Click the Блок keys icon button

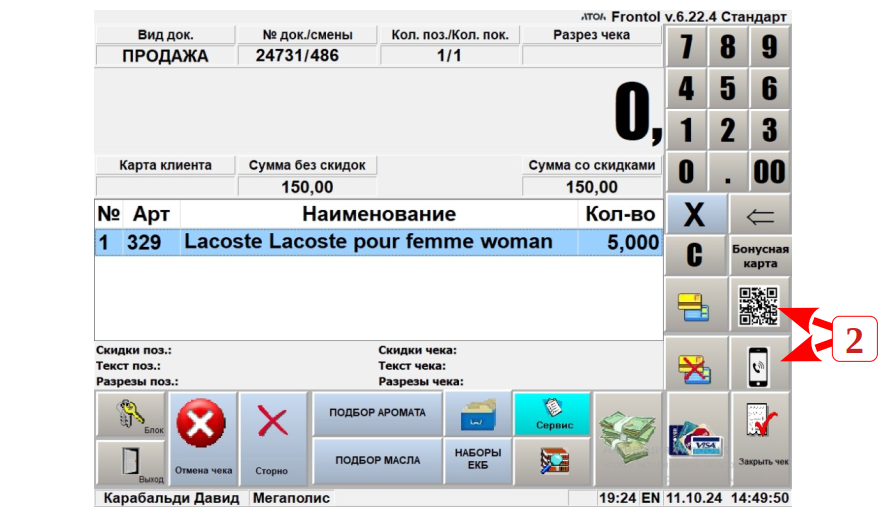[x=131, y=416]
